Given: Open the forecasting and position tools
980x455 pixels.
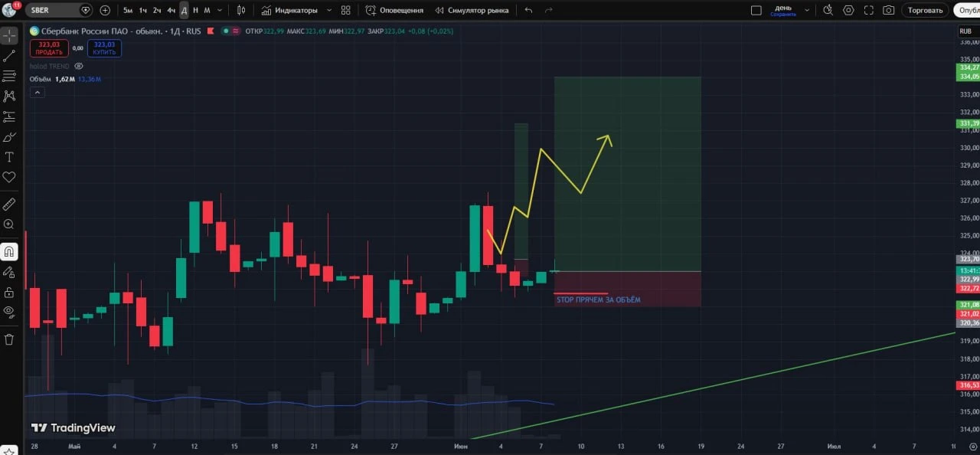Looking at the screenshot, I should tap(9, 116).
